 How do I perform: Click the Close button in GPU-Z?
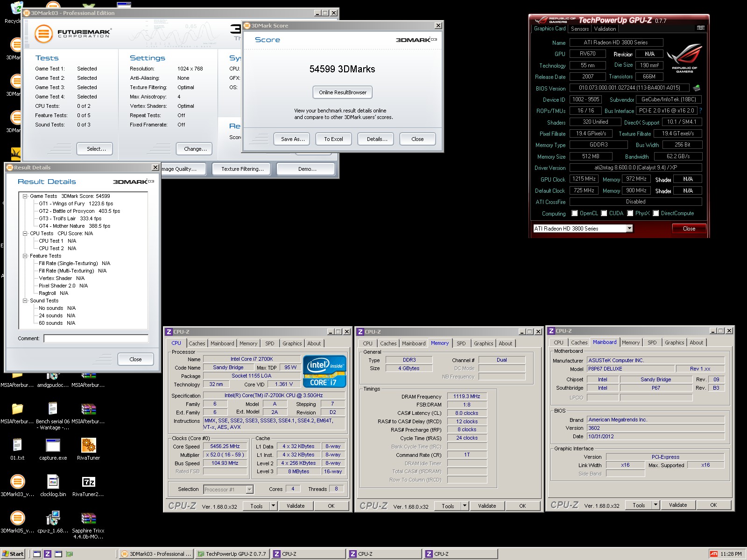coord(689,229)
